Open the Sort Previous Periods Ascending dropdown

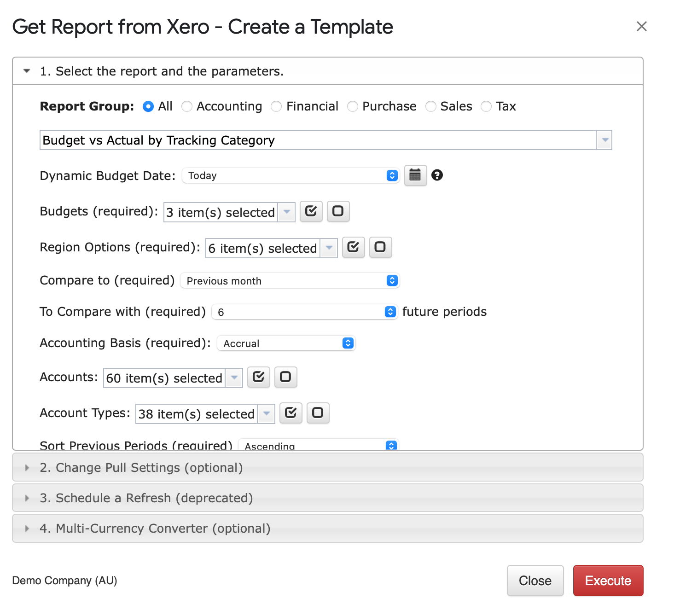pos(319,445)
